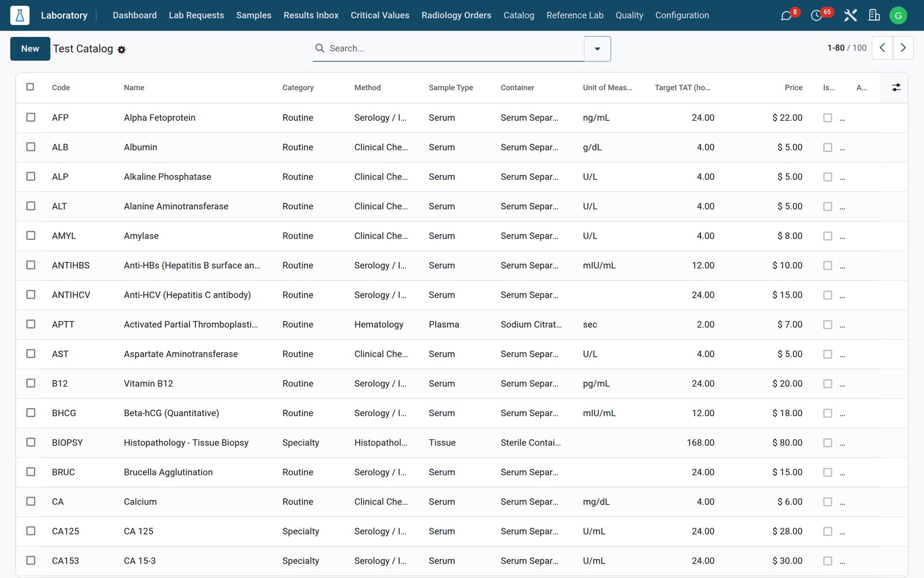Image resolution: width=924 pixels, height=578 pixels.
Task: Open the Results Inbox menu
Action: (x=311, y=15)
